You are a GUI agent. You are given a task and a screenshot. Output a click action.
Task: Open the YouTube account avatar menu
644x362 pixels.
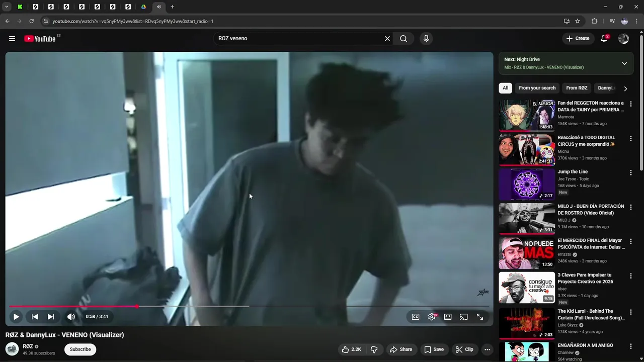pyautogui.click(x=623, y=39)
